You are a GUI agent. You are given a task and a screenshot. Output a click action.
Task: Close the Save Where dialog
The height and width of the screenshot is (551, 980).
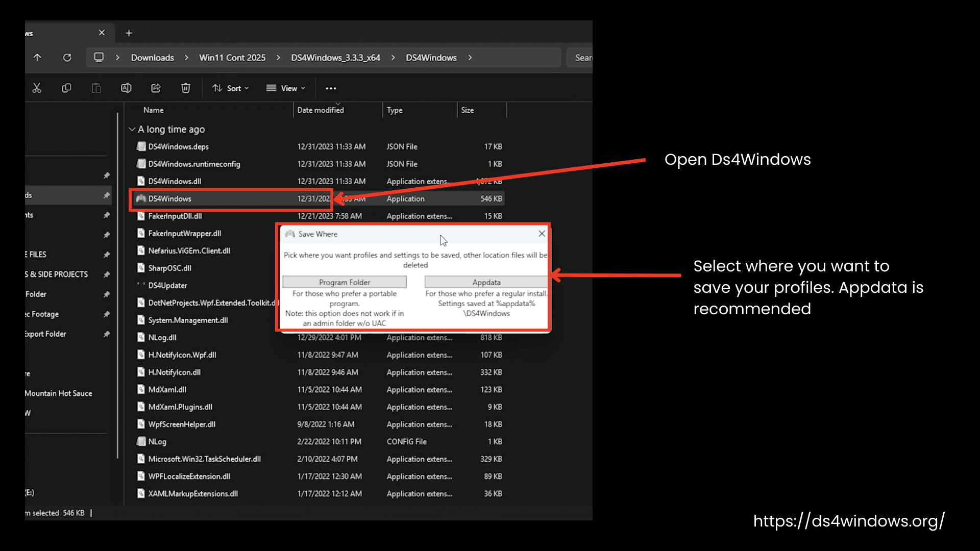click(542, 234)
